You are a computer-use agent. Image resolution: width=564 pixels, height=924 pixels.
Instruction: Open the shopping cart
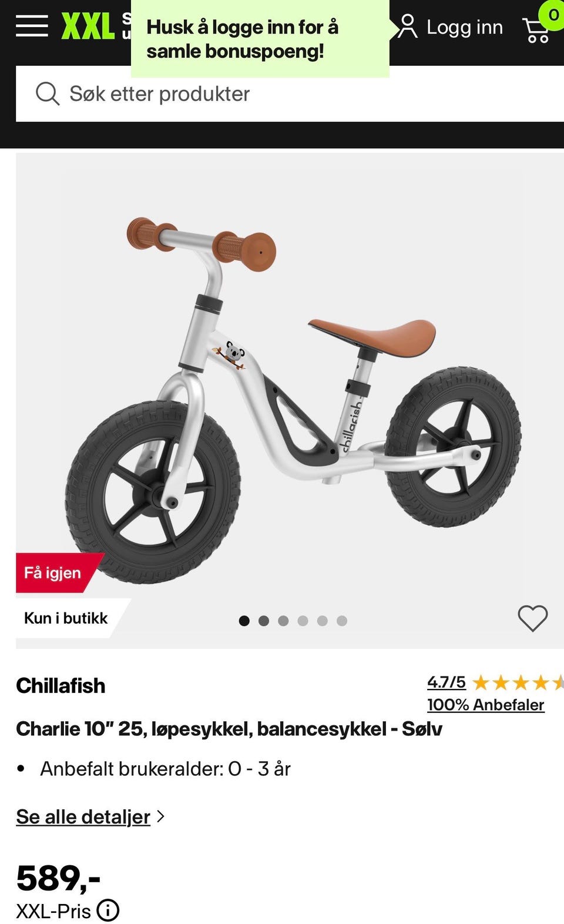tap(536, 29)
